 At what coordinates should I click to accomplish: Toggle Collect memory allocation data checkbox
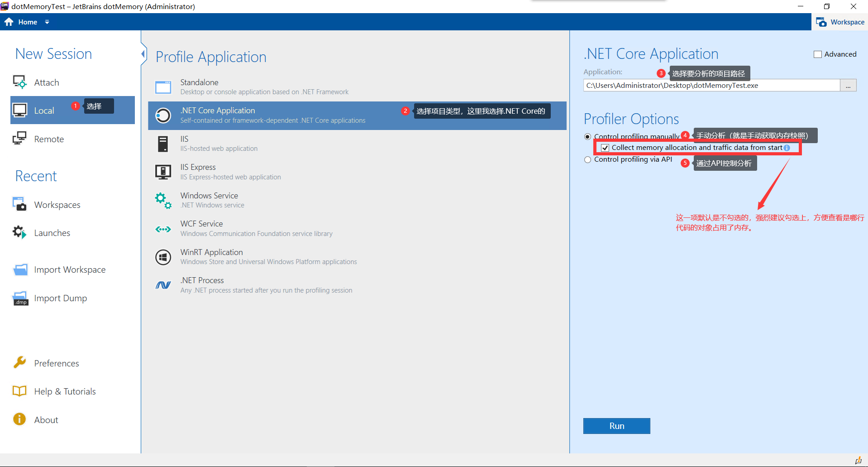click(x=605, y=148)
